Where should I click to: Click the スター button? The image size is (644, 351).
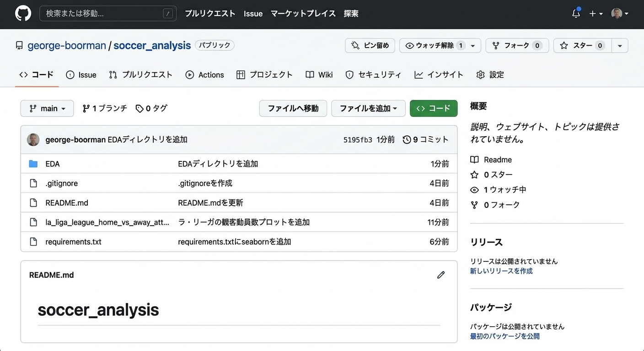tap(582, 45)
